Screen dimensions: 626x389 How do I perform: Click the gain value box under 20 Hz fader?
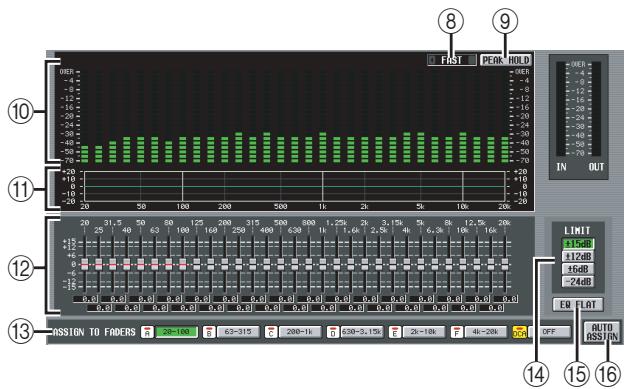85,299
